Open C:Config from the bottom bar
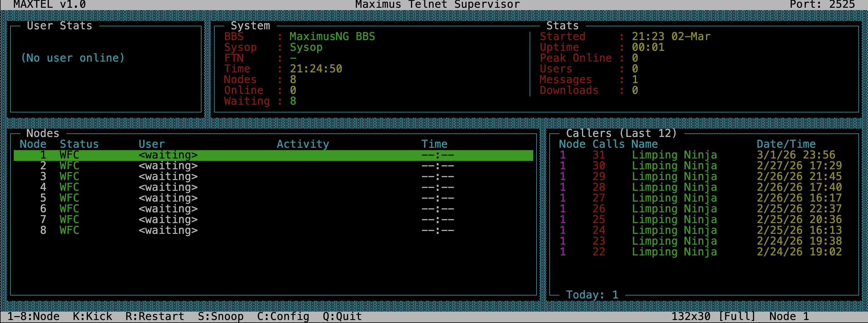The width and height of the screenshot is (868, 323). click(x=283, y=316)
